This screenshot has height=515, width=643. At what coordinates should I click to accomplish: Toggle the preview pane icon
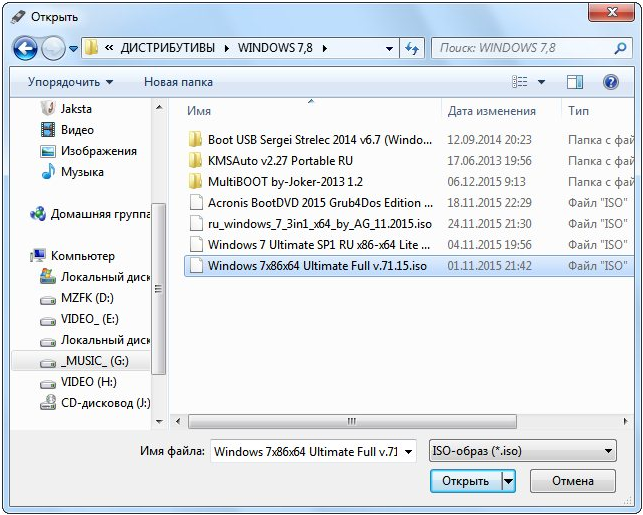575,82
